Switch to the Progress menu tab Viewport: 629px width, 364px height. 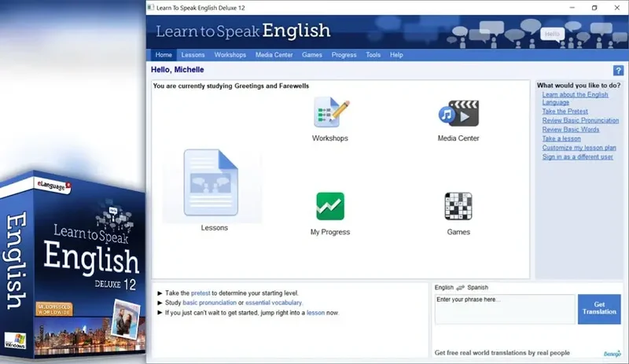click(x=344, y=55)
